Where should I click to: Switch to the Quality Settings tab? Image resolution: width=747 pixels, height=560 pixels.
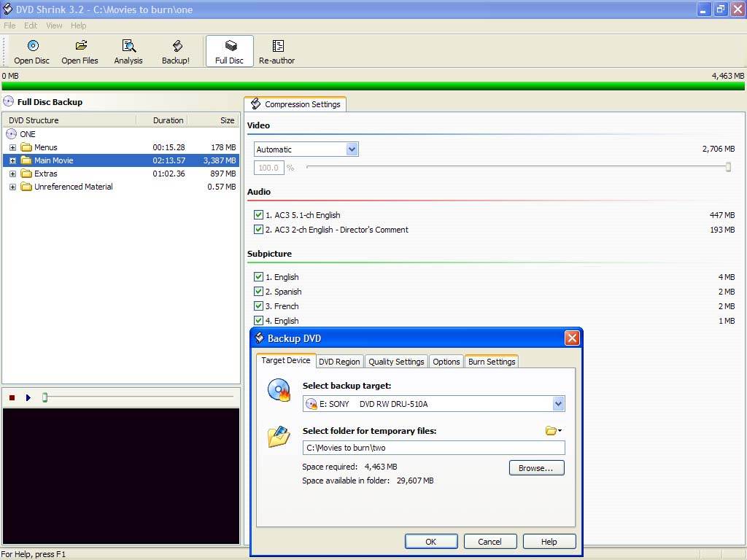(x=396, y=362)
